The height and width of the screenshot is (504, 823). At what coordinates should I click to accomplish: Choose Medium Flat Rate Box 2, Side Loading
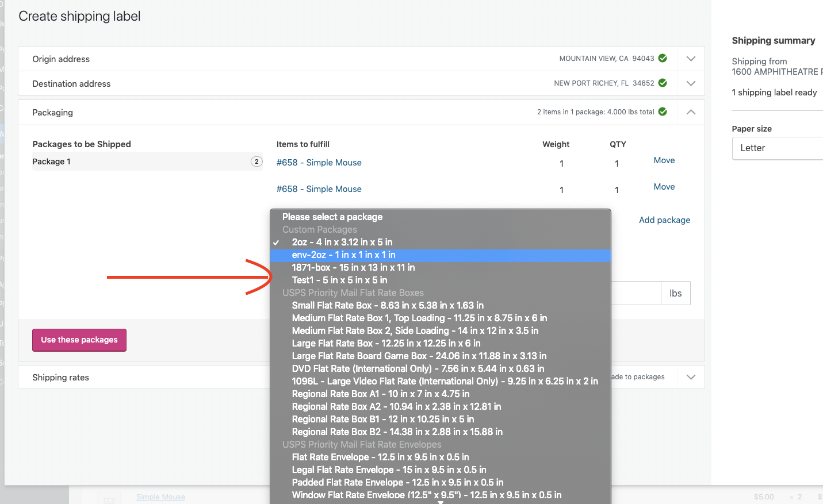pos(441,330)
